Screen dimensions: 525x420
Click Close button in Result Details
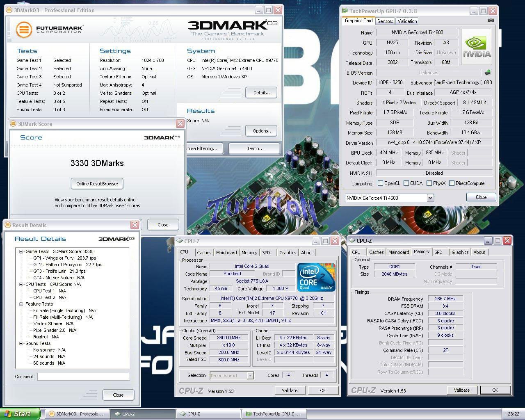118,395
